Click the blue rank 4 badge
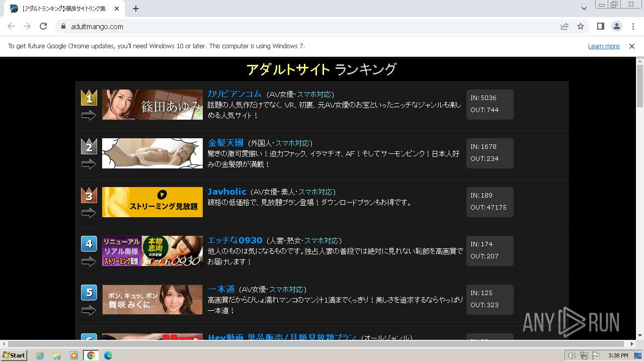 click(89, 244)
